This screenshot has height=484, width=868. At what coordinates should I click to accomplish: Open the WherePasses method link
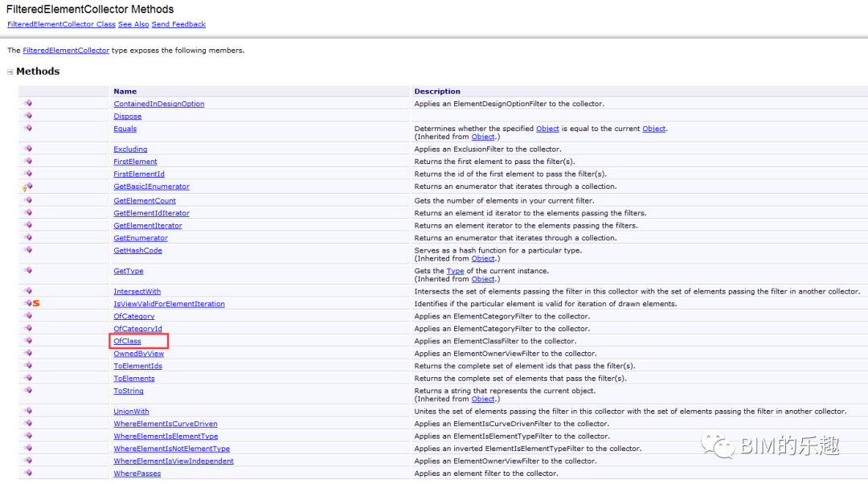tap(137, 474)
